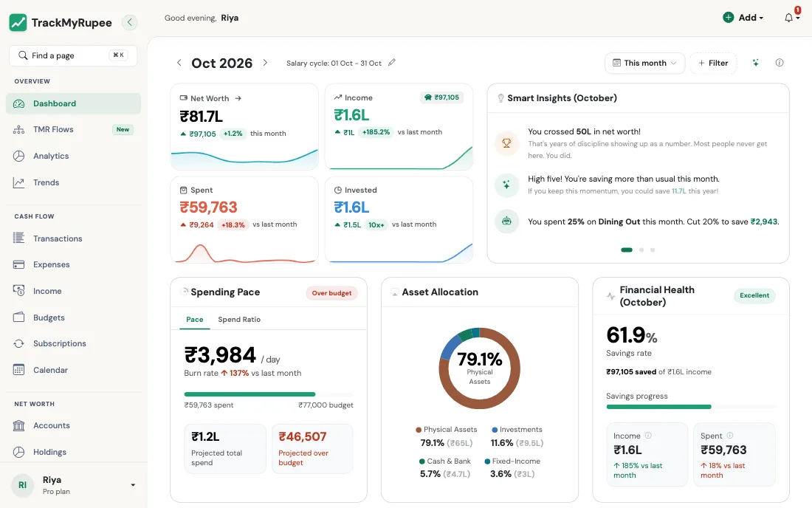Click the spending budget progress bar
The image size is (812, 508).
269,394
